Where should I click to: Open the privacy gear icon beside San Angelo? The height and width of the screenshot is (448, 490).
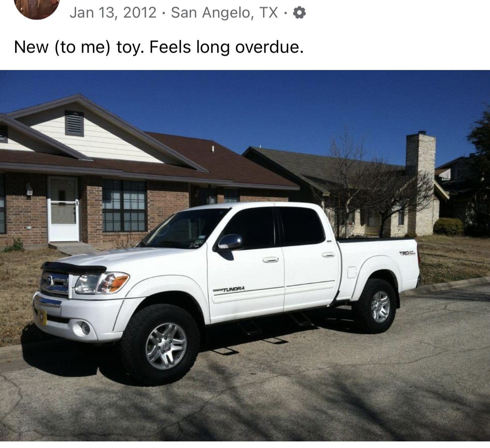[299, 14]
